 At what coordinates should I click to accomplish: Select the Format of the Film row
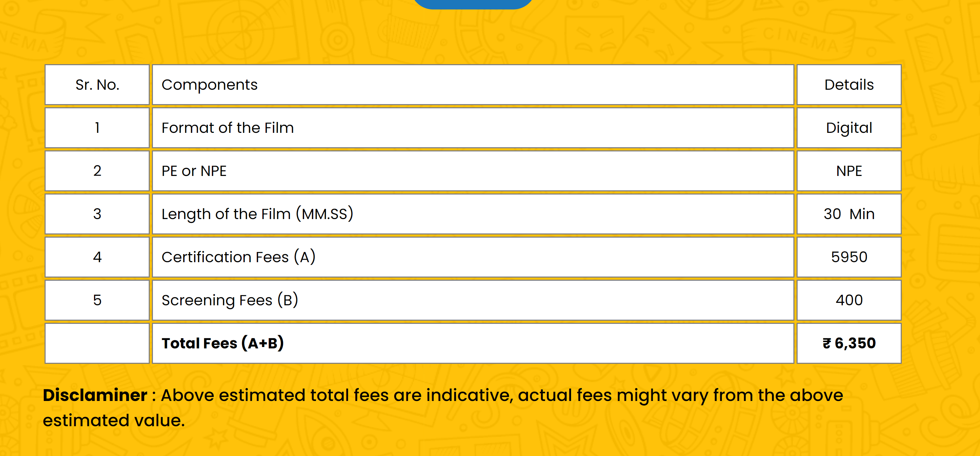(228, 128)
